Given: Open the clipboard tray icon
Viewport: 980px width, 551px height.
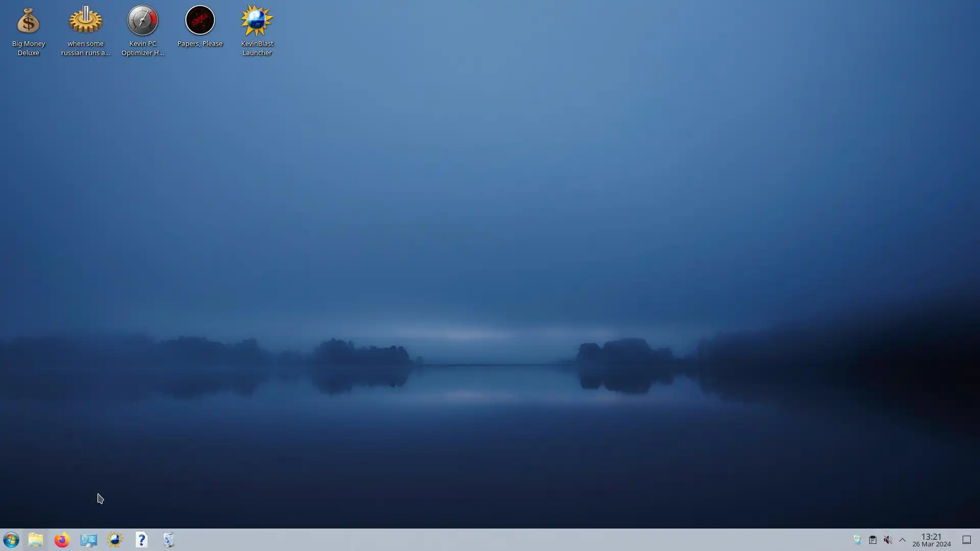Looking at the screenshot, I should coord(872,540).
